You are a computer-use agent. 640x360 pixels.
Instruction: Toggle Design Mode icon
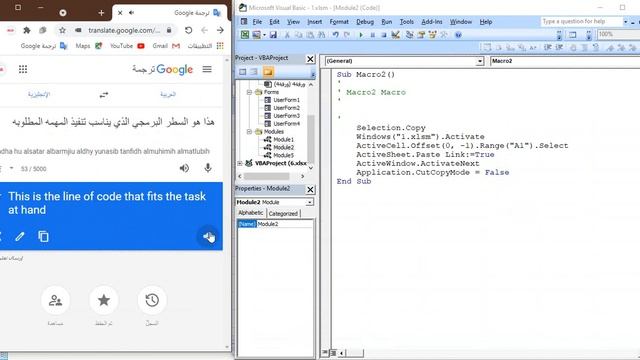pos(395,35)
